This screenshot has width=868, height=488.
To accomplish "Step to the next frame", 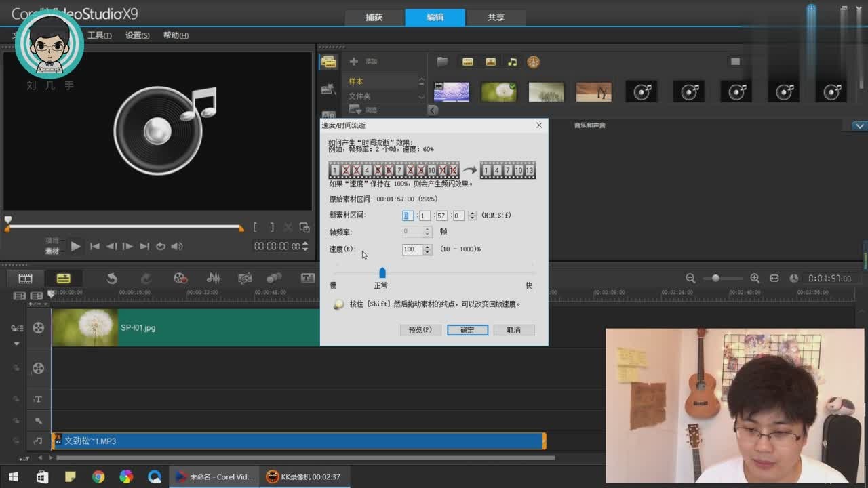I will point(127,246).
